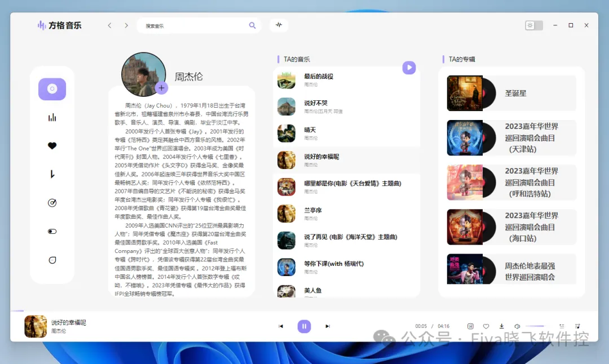Viewport: 609px width, 364px height.
Task: Open the face-shaped about icon in sidebar
Action: pyautogui.click(x=52, y=260)
